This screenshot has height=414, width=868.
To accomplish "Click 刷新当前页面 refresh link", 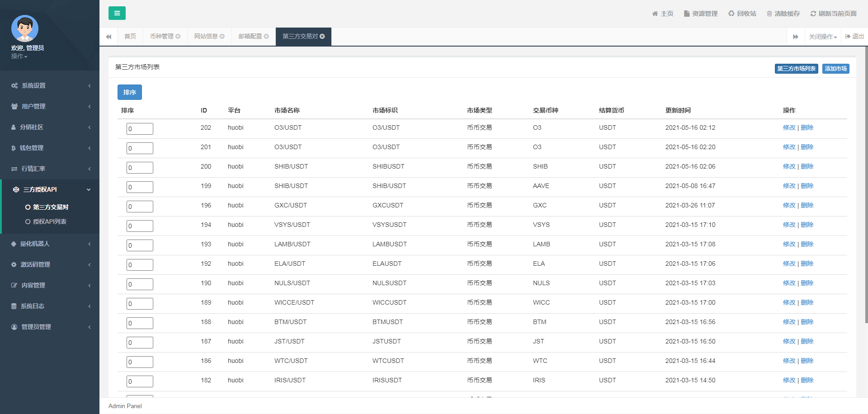I will 834,14.
